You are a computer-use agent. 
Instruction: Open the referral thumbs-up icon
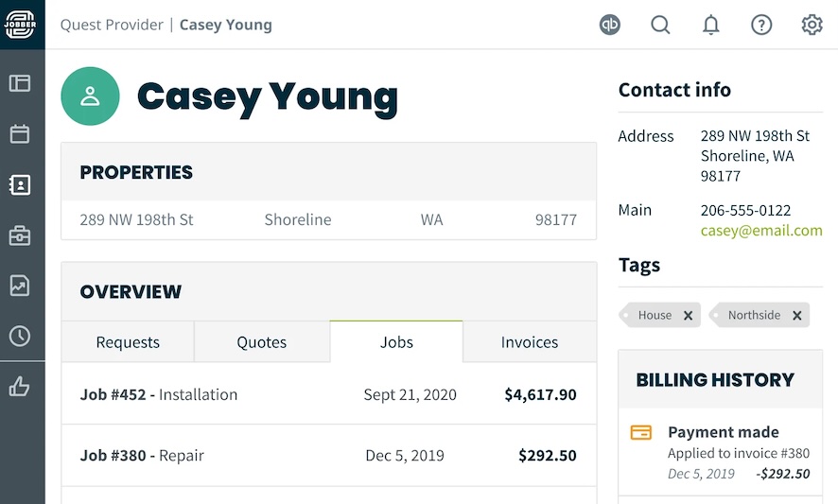click(20, 386)
